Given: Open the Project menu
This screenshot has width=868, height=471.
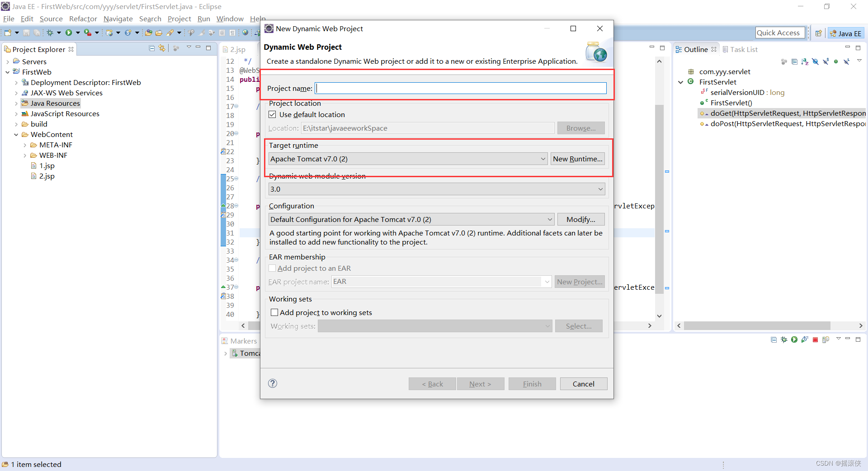Looking at the screenshot, I should (x=179, y=19).
